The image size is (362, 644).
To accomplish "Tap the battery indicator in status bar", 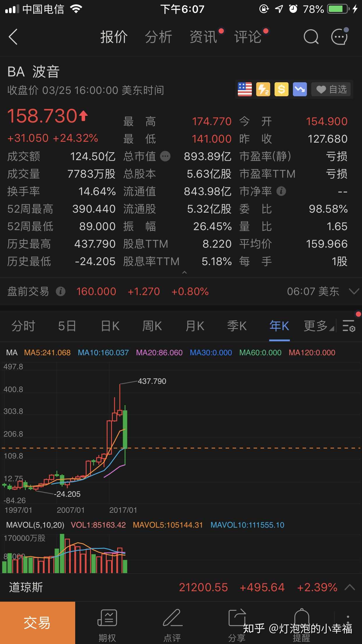I will [338, 9].
